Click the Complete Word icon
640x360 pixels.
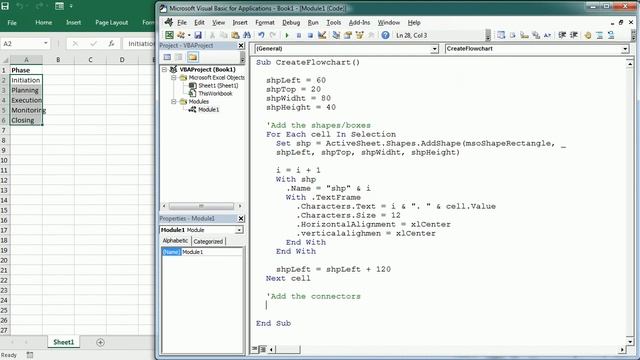(547, 36)
